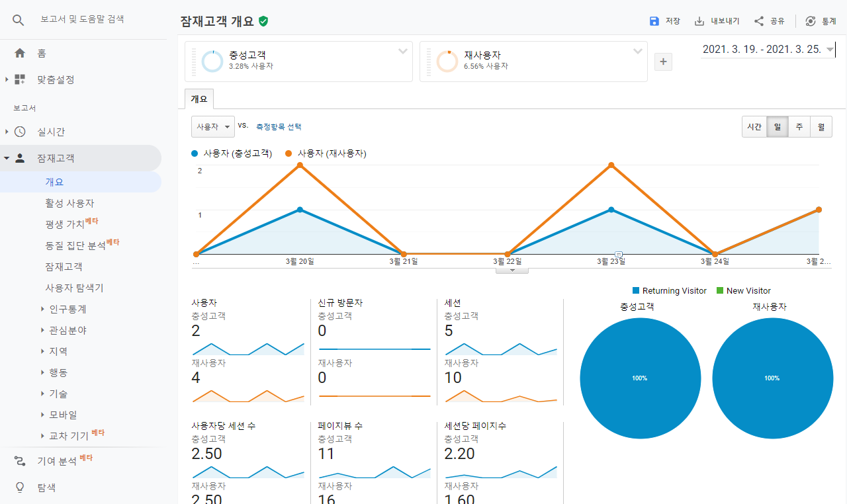Click the 홈 menu label
The width and height of the screenshot is (847, 504).
click(x=42, y=53)
